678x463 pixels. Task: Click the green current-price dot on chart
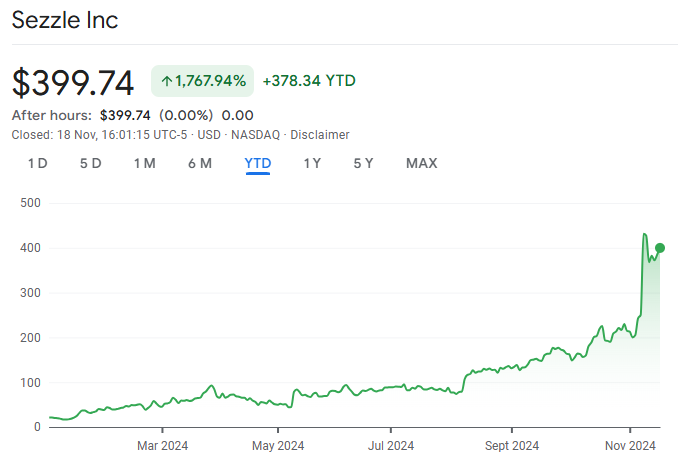(660, 248)
